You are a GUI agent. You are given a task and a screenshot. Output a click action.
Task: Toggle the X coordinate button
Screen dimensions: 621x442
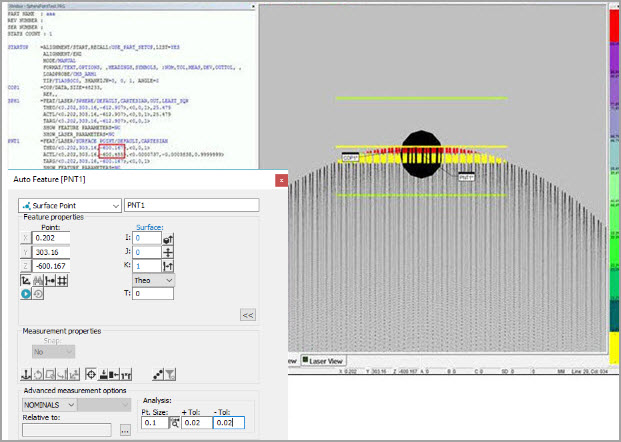[x=26, y=239]
